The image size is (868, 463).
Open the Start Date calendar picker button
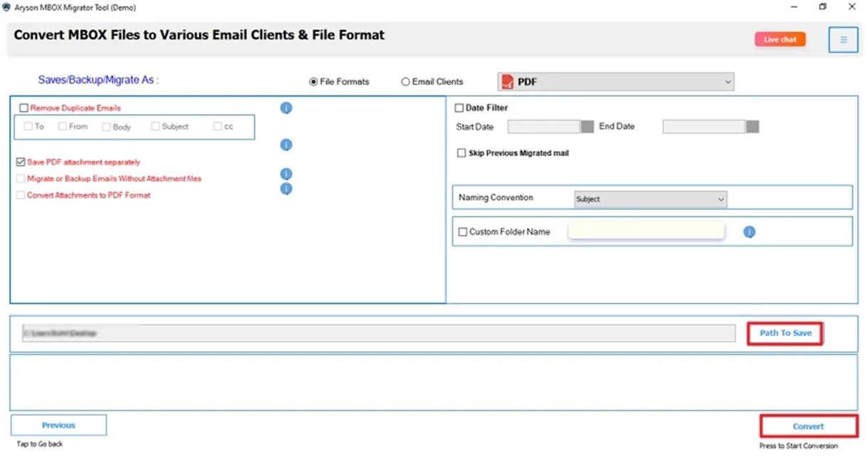click(x=587, y=127)
